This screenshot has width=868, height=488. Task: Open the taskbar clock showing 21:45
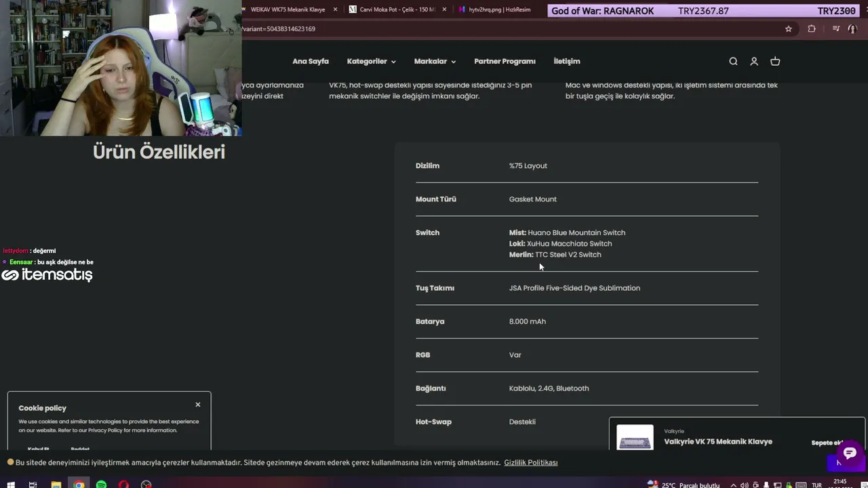click(x=841, y=484)
